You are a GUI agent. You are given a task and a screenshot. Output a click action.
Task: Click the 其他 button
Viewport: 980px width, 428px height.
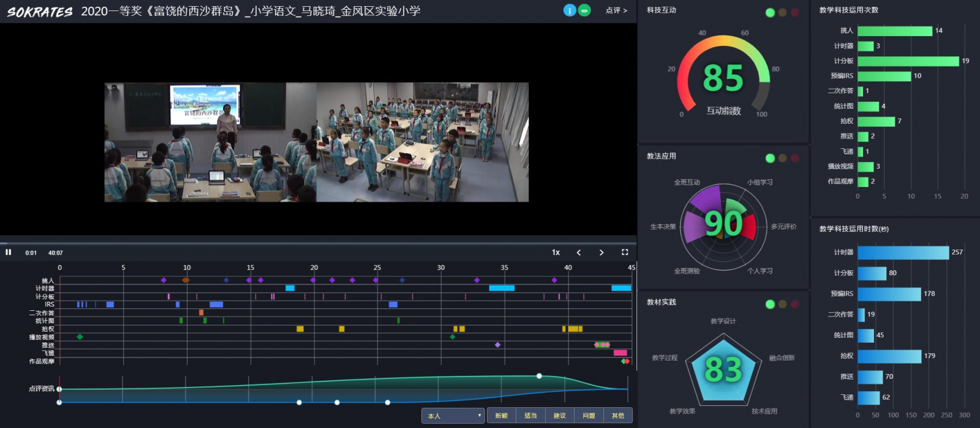pos(618,416)
